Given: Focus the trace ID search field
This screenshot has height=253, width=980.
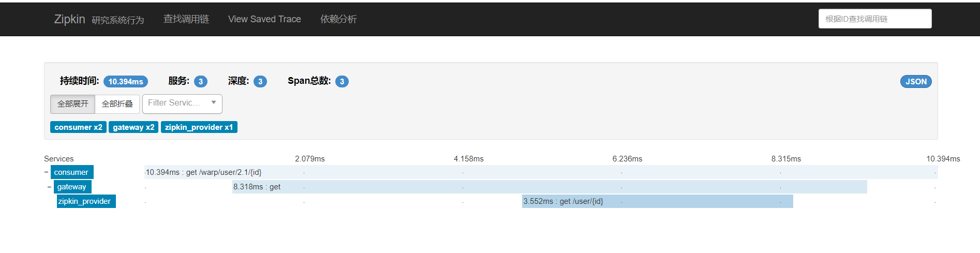Looking at the screenshot, I should click(x=874, y=19).
